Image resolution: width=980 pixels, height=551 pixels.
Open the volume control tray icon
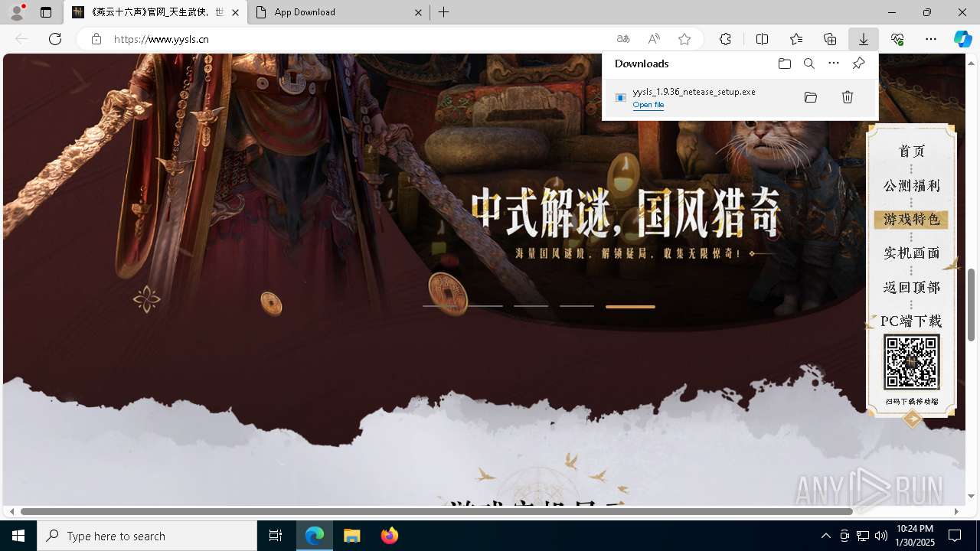pos(881,536)
